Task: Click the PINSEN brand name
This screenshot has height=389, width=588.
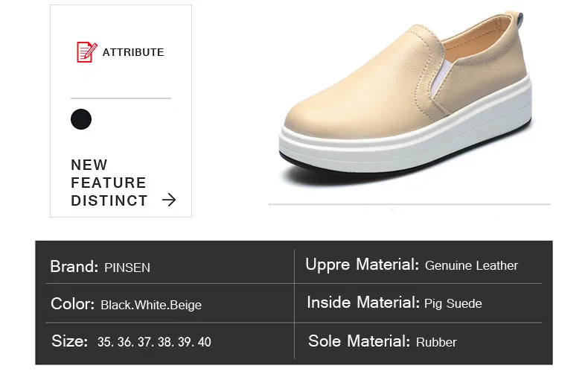Action: click(127, 268)
